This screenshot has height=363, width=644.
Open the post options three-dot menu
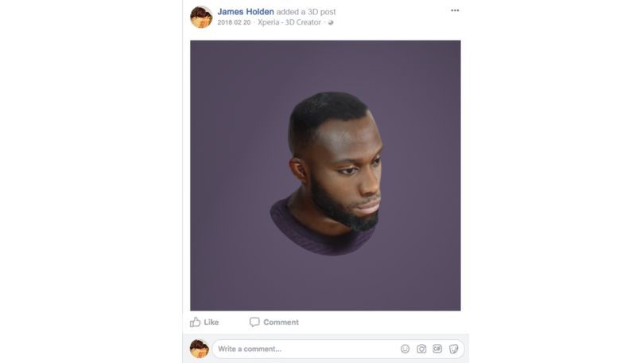click(x=455, y=11)
